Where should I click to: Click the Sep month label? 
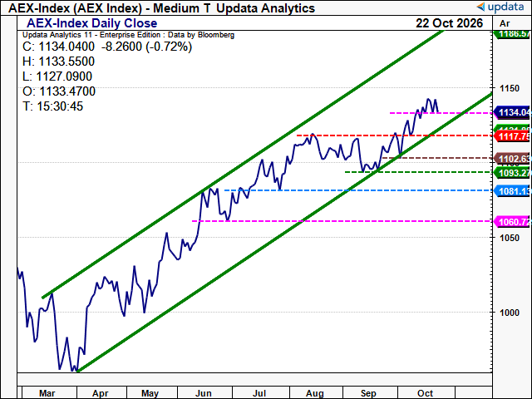368,393
